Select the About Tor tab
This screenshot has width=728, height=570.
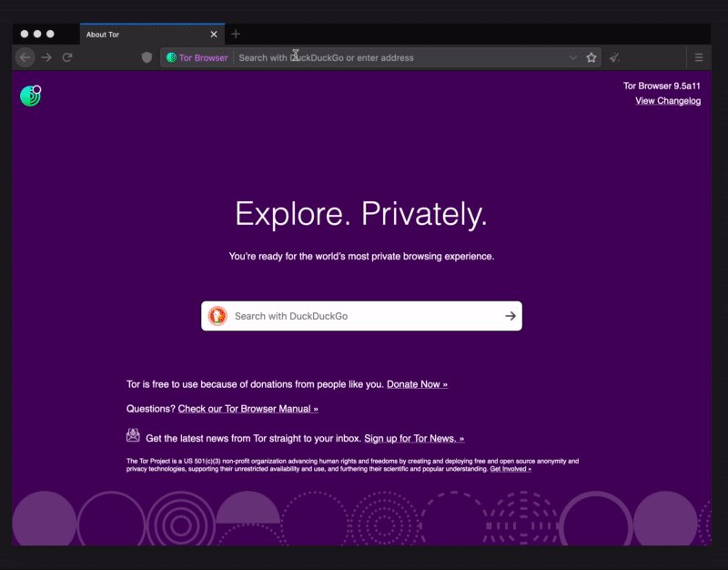click(152, 35)
